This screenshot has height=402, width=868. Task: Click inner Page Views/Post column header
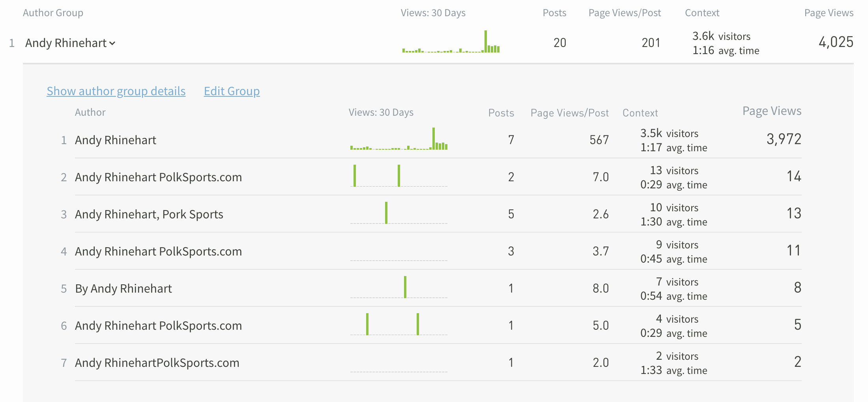point(569,113)
